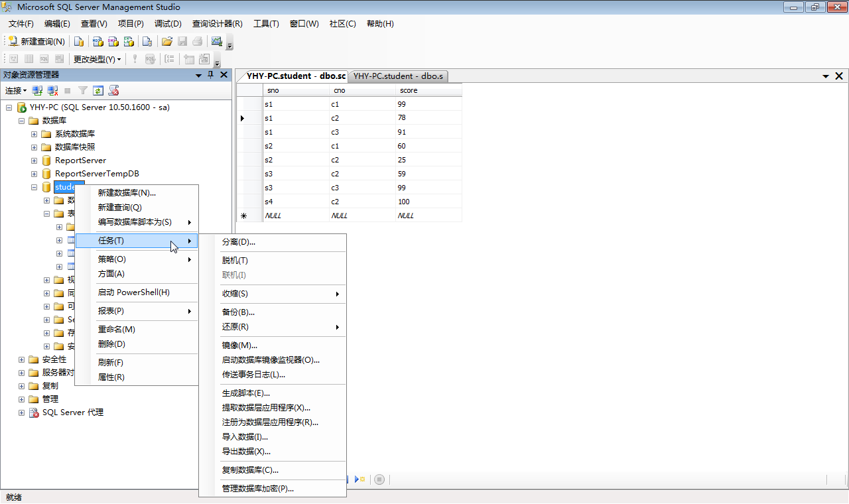This screenshot has width=849, height=504.
Task: Expand the 管理 folder
Action: click(22, 399)
